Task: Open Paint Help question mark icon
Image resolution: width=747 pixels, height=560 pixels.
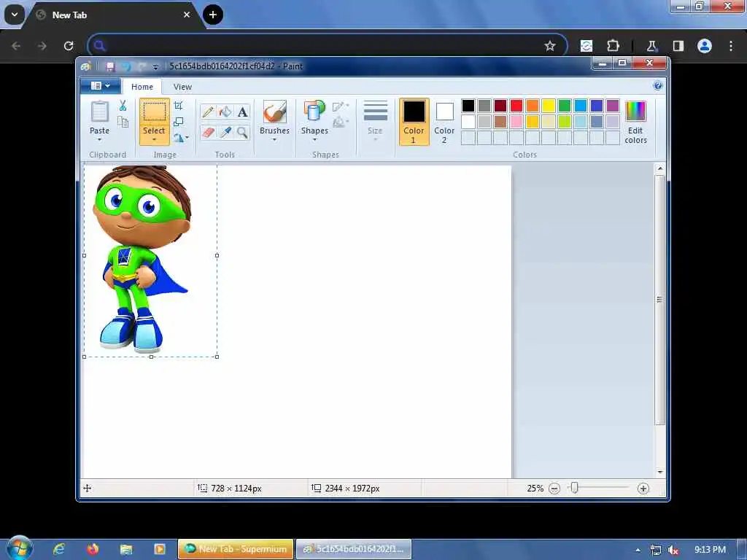Action: (657, 86)
